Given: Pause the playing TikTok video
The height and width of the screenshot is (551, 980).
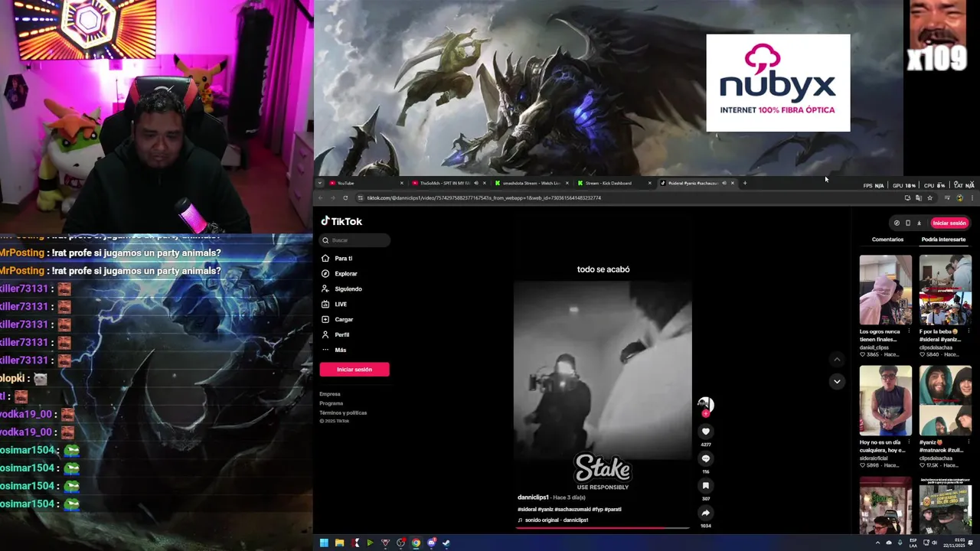Looking at the screenshot, I should point(603,370).
